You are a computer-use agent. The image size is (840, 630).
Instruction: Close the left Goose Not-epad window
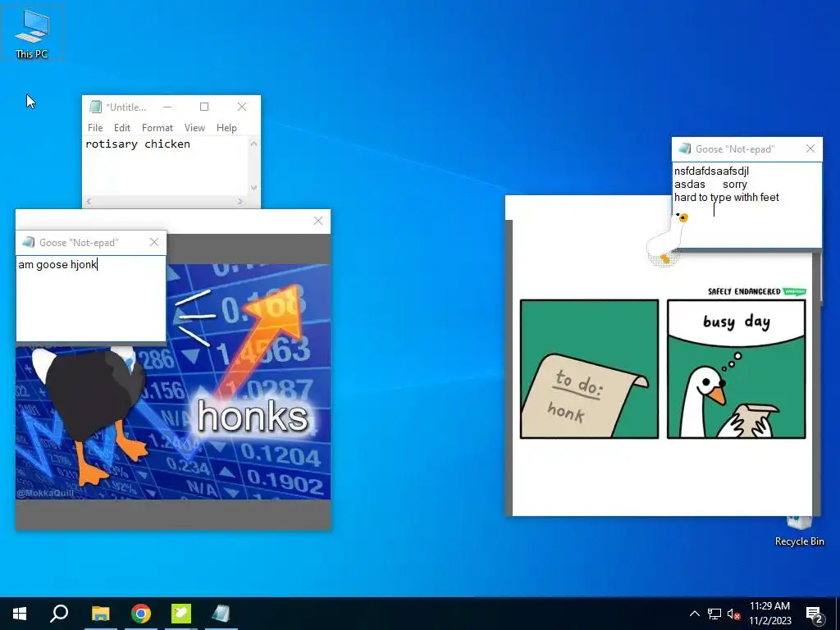154,242
